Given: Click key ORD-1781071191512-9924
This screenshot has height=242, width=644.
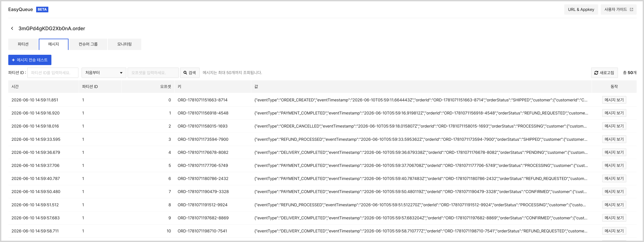Looking at the screenshot, I should [203, 205].
